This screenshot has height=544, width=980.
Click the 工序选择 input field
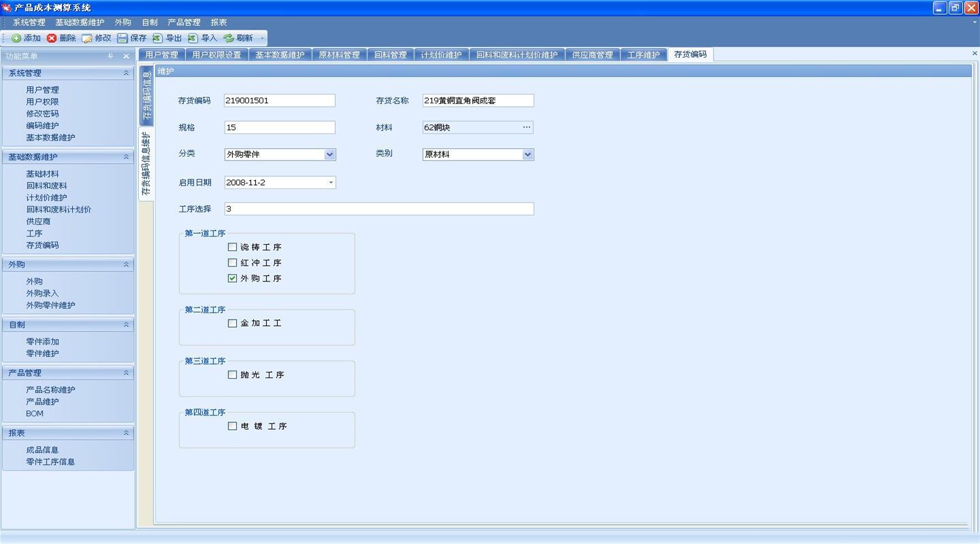379,209
